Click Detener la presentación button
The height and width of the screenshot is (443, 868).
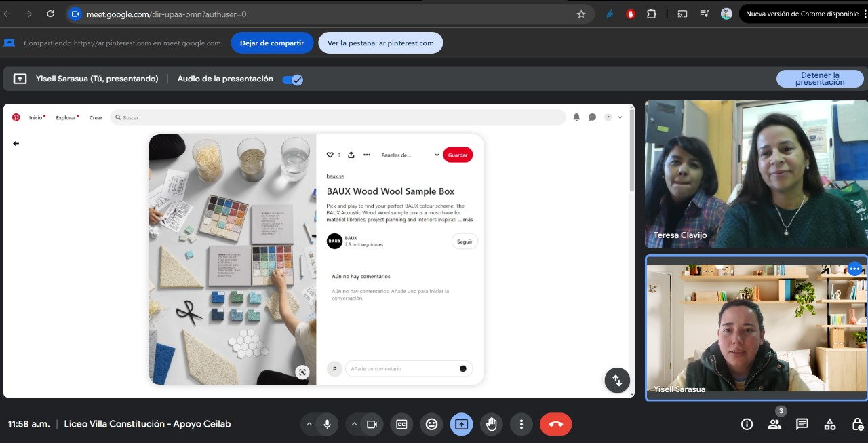(x=820, y=79)
